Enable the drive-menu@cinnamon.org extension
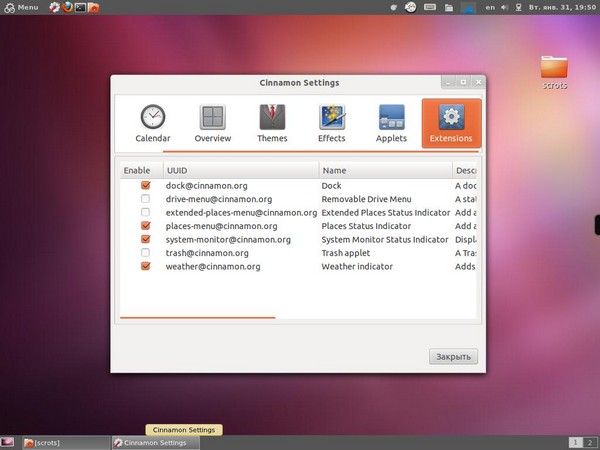600x450 pixels. coord(146,199)
